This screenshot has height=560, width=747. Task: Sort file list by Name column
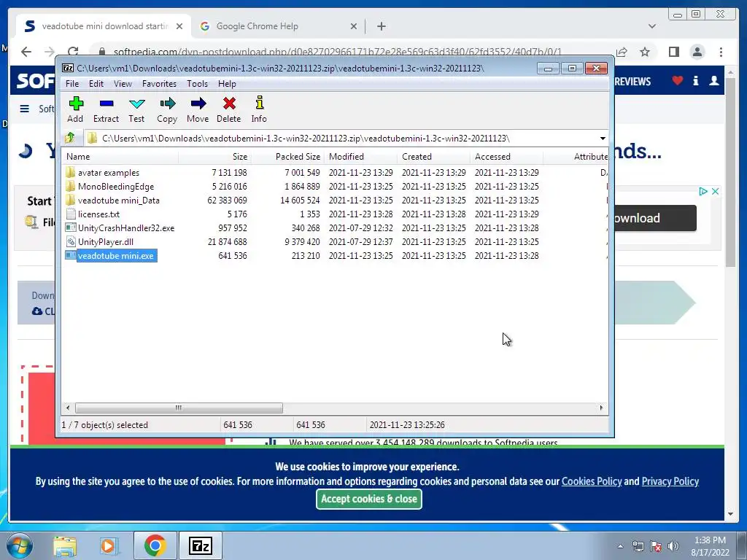[120, 156]
